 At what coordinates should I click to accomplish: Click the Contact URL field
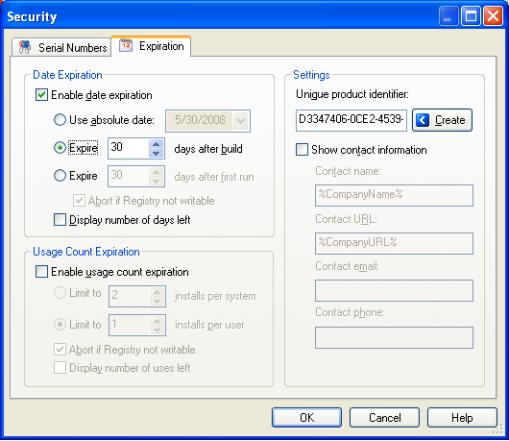click(394, 243)
